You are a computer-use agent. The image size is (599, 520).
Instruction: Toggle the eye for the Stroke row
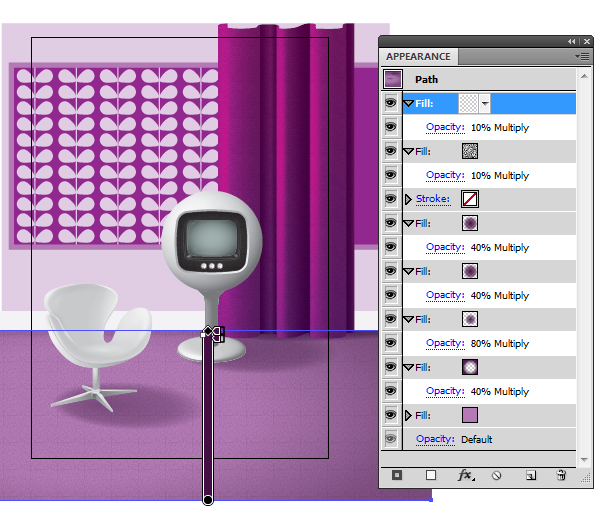[x=390, y=199]
